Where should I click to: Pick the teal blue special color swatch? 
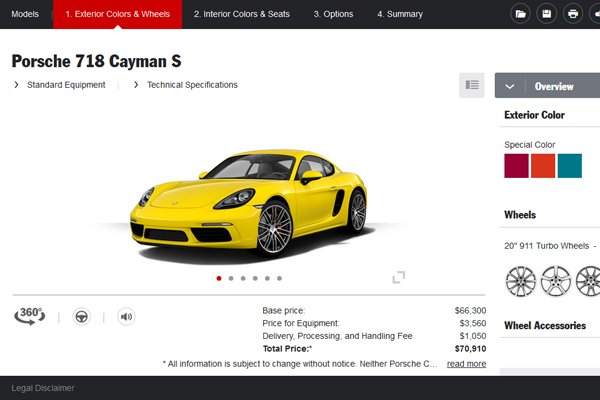569,166
